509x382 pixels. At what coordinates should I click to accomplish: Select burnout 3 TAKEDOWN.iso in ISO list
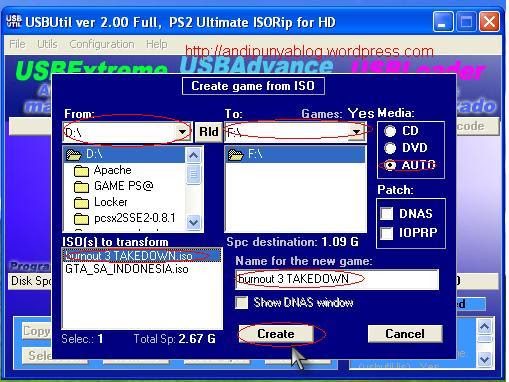pyautogui.click(x=142, y=256)
